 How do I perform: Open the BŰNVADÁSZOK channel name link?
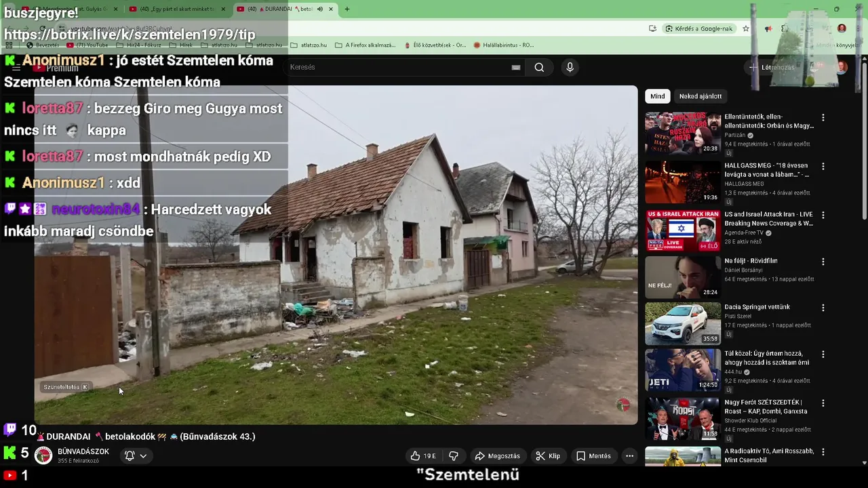pos(83,451)
